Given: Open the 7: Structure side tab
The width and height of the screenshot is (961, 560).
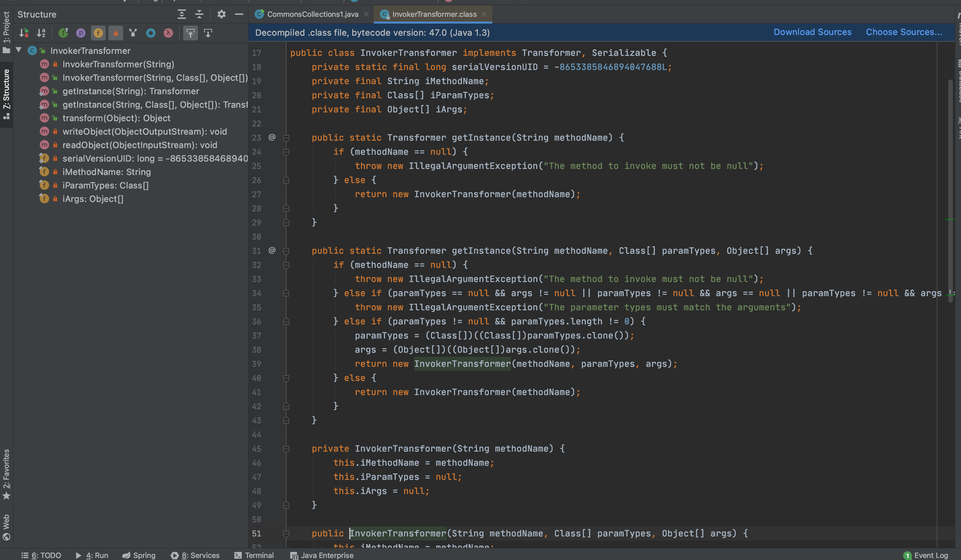Looking at the screenshot, I should point(6,94).
